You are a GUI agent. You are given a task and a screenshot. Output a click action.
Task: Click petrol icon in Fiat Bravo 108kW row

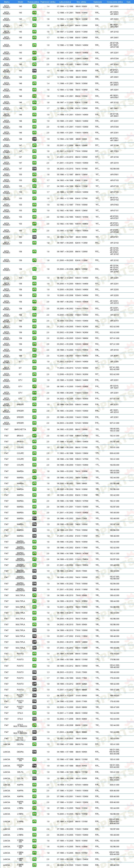tap(34, 436)
